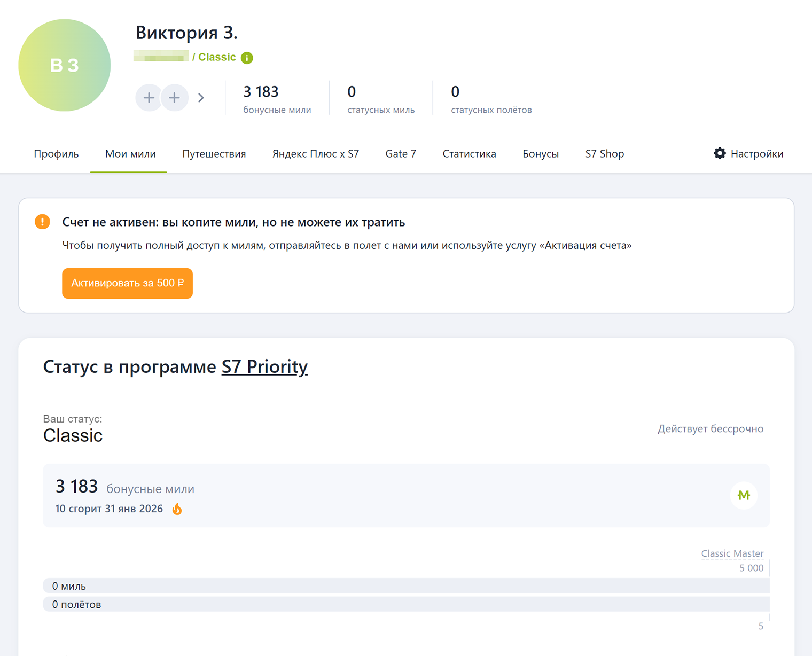This screenshot has height=656, width=812.
Task: Go to the Gate 7 tab
Action: pyautogui.click(x=401, y=154)
